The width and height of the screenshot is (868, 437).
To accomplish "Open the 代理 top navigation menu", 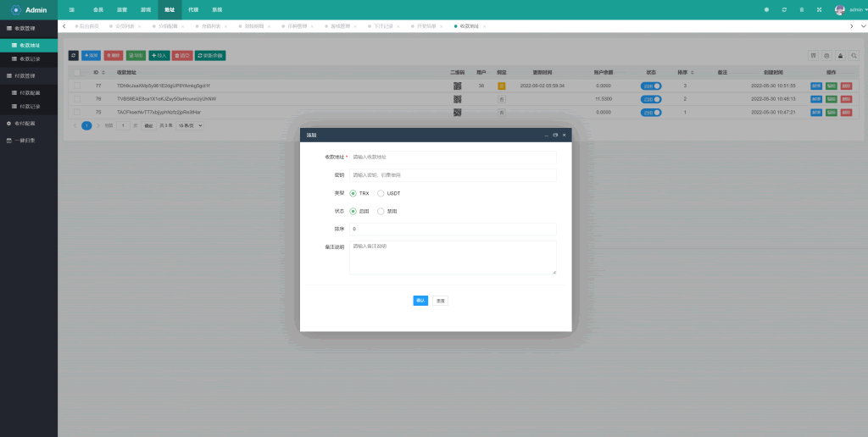I will coord(193,9).
